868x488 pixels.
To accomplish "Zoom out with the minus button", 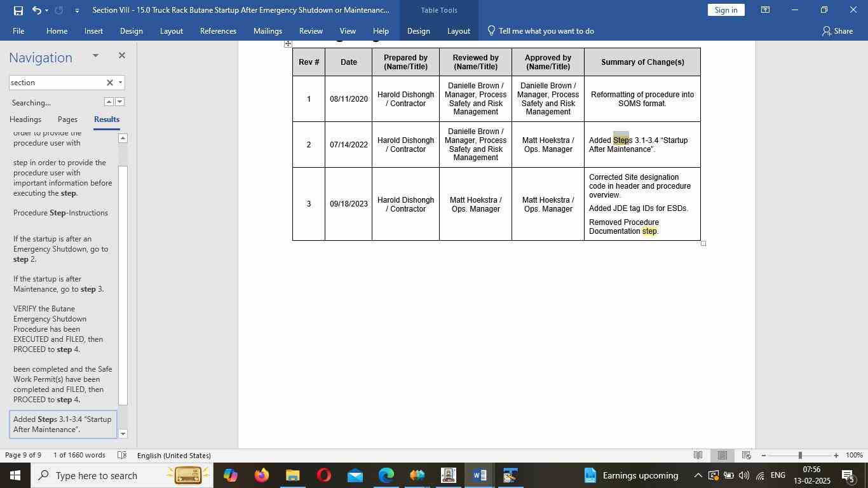I will click(x=763, y=456).
